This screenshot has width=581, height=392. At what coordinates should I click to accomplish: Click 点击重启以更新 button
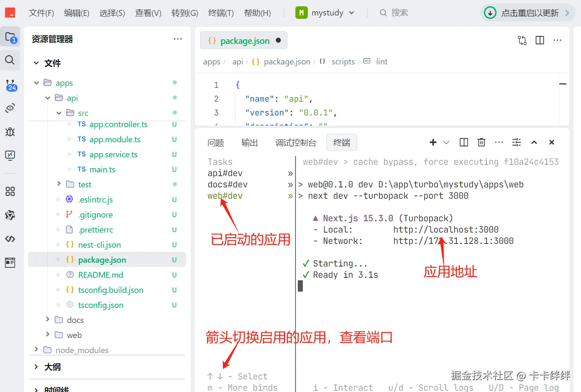click(527, 13)
